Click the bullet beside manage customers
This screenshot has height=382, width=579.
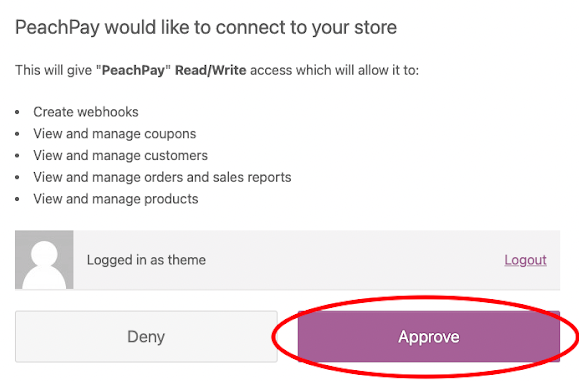(x=17, y=156)
